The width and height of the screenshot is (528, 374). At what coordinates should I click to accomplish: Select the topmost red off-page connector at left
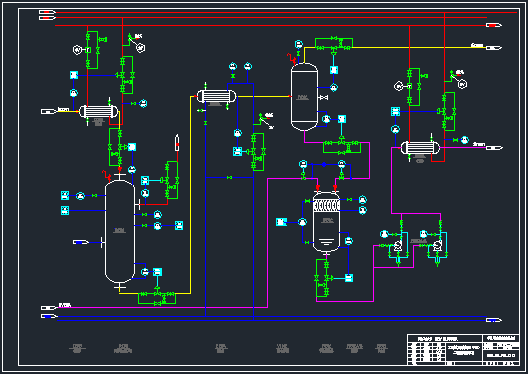tap(47, 12)
